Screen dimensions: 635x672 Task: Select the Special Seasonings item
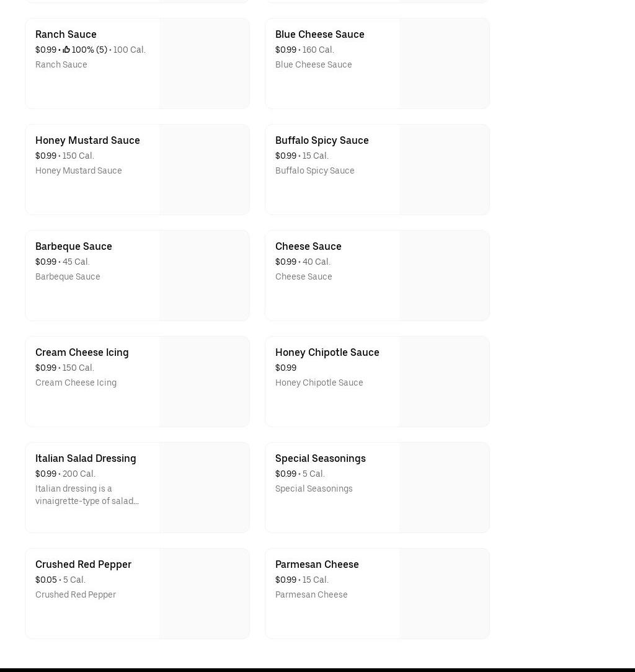point(320,458)
